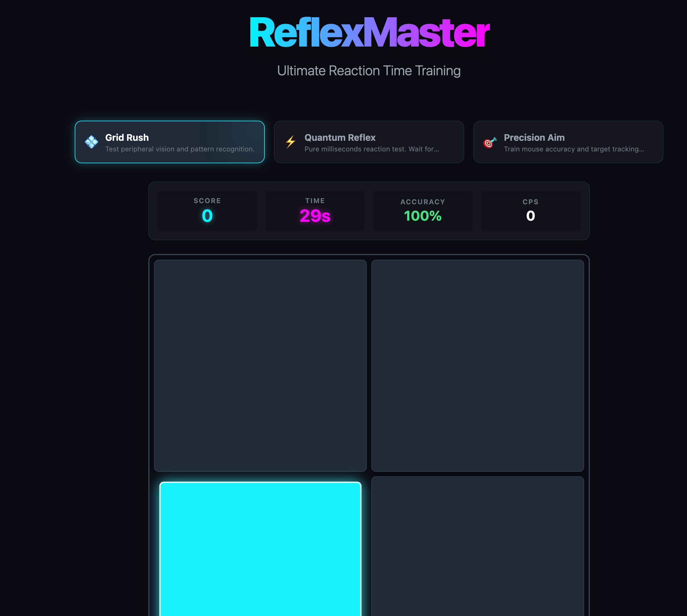This screenshot has width=687, height=616.
Task: Select the Grid Rush mode card
Action: (170, 142)
